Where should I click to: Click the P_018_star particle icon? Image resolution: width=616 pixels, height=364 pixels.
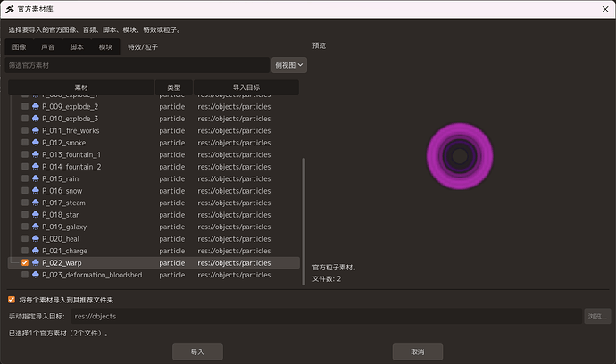click(36, 214)
